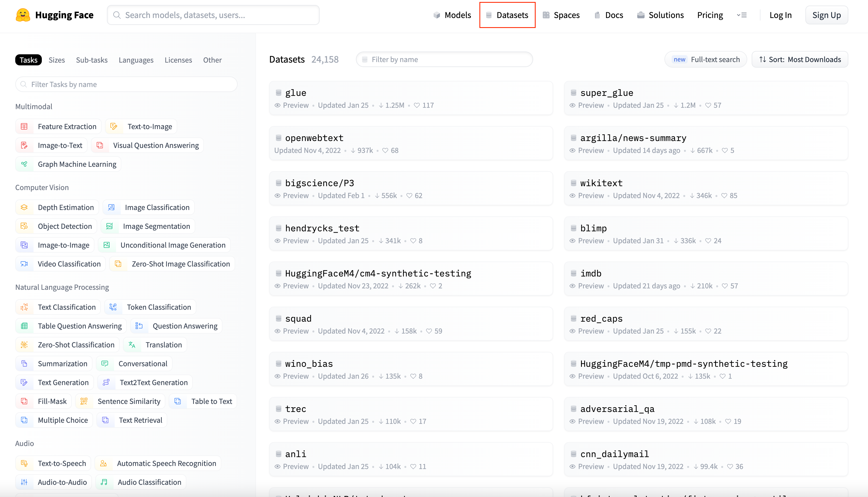Select the Audio Classification music icon

(x=104, y=482)
